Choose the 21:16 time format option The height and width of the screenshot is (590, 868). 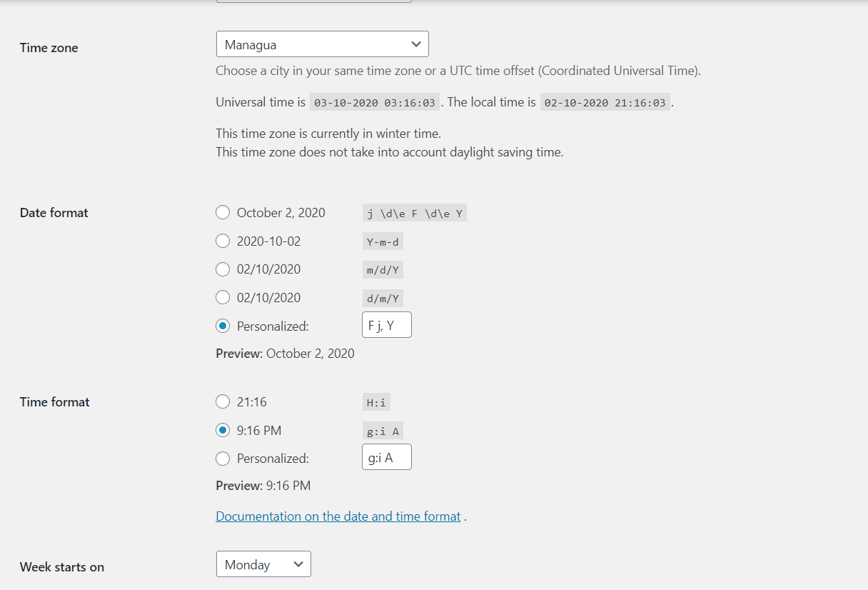(223, 402)
